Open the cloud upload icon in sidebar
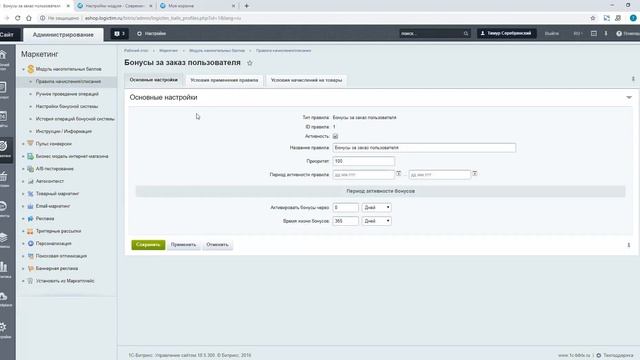Viewport: 640px width, 360px height. [3, 296]
